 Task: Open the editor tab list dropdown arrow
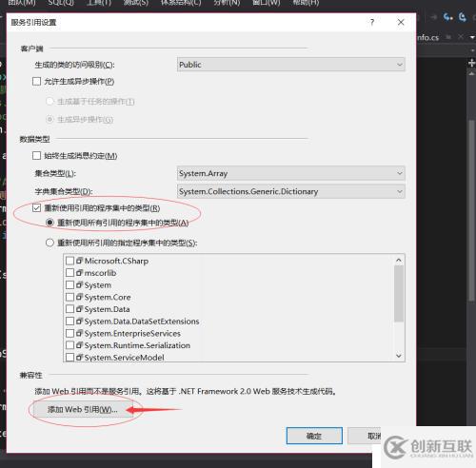[x=472, y=38]
